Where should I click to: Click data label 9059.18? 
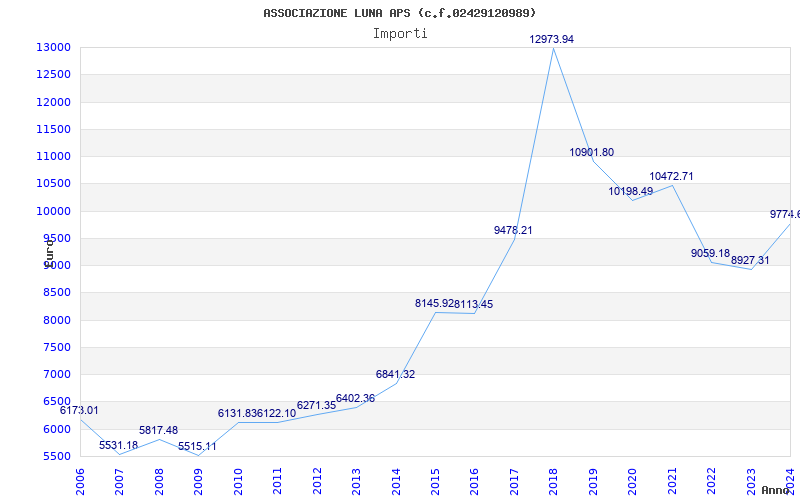(x=710, y=253)
